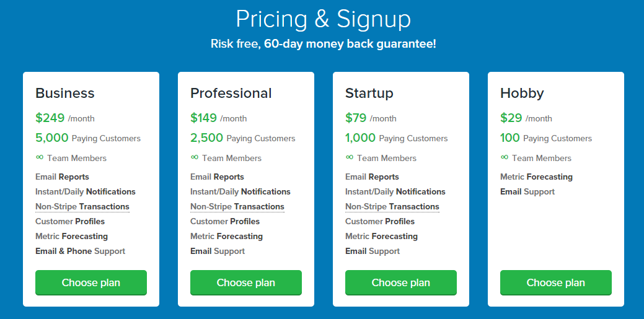Choose the Professional plan
The width and height of the screenshot is (644, 319).
[x=246, y=282]
